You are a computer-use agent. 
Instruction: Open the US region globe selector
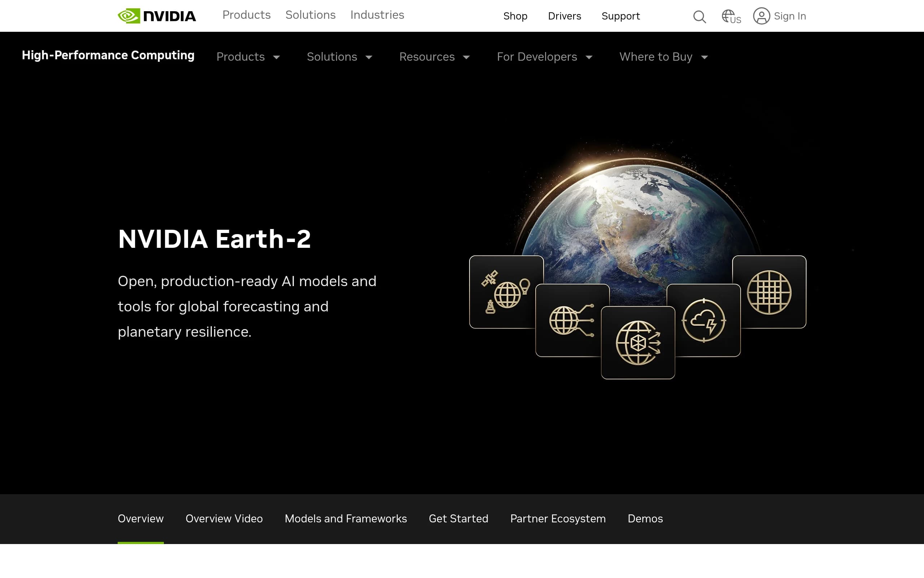coord(731,17)
